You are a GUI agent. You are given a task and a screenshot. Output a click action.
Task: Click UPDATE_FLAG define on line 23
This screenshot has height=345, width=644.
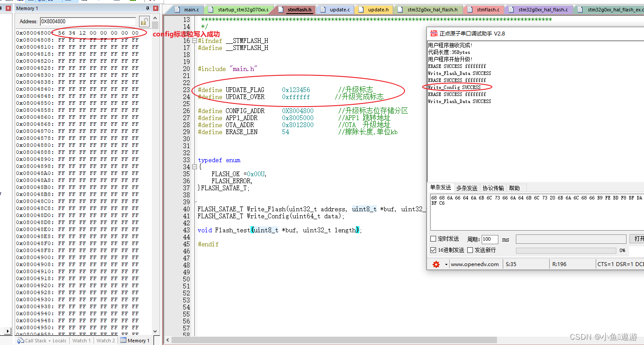pos(285,90)
